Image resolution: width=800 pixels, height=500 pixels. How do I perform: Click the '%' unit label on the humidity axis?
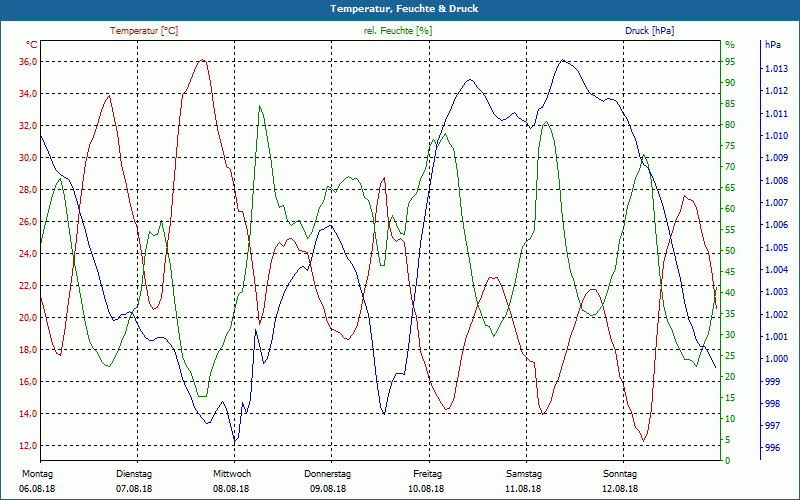tap(730, 45)
